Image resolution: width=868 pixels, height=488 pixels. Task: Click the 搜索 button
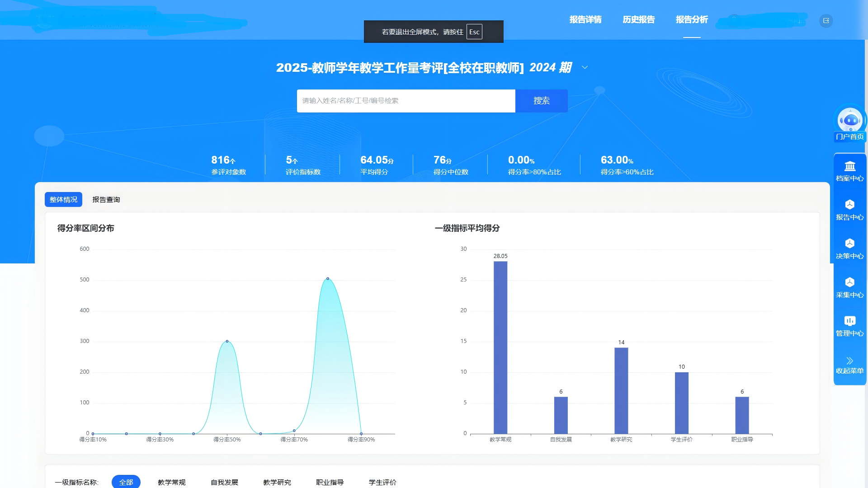click(542, 101)
